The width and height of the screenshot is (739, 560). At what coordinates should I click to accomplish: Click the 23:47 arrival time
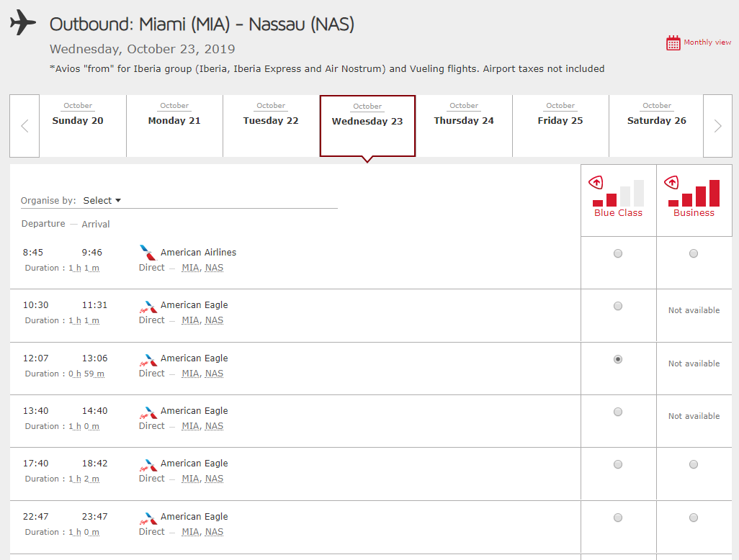(95, 517)
